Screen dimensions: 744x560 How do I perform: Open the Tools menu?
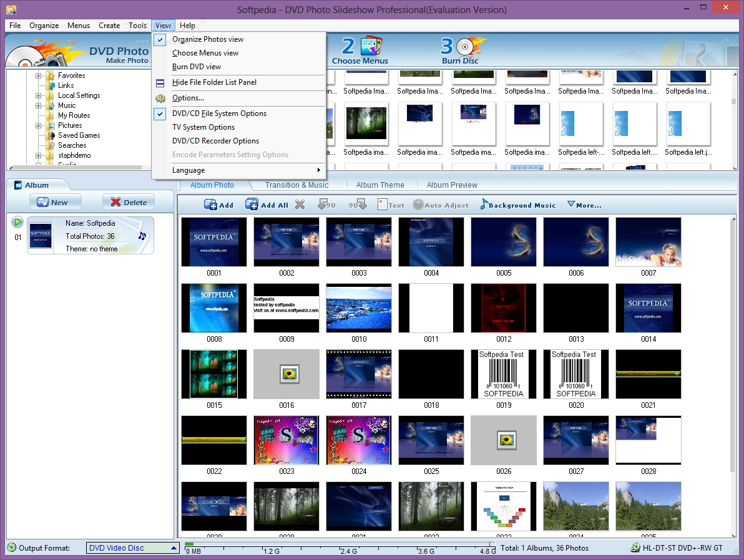point(137,26)
